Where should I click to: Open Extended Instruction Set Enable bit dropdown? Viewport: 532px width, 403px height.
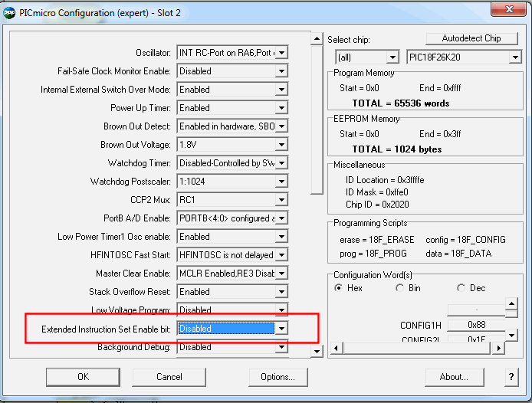pos(232,329)
